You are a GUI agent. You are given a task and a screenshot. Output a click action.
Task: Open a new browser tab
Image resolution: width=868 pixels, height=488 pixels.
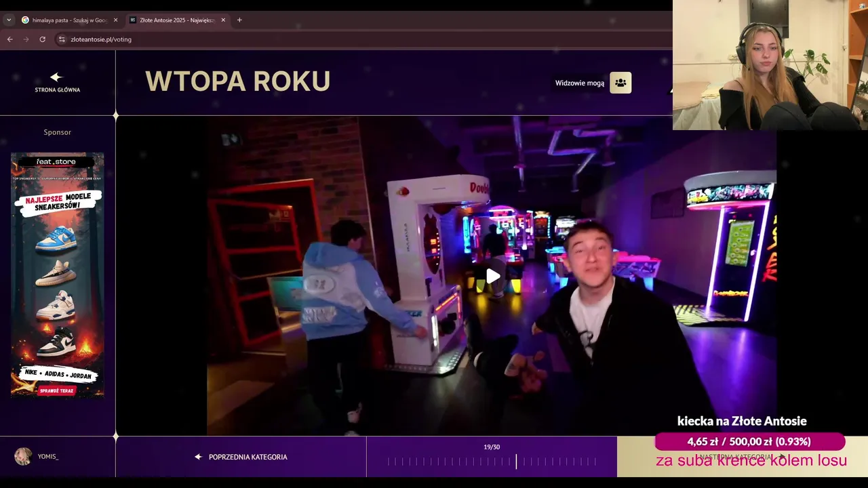239,20
